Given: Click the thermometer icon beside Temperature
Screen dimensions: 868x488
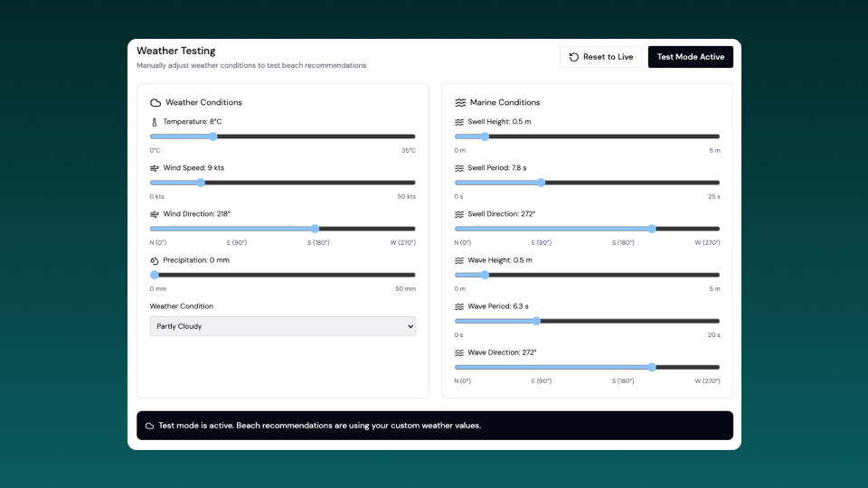Looking at the screenshot, I should [x=155, y=122].
